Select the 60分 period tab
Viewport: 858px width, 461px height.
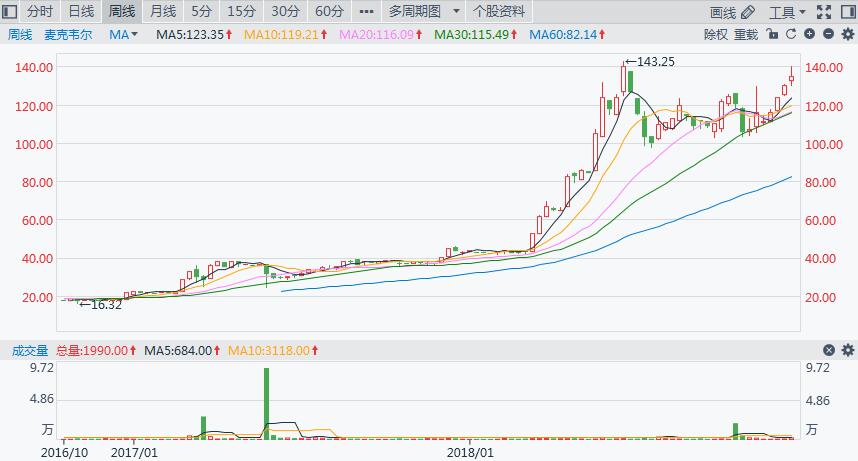pyautogui.click(x=329, y=11)
